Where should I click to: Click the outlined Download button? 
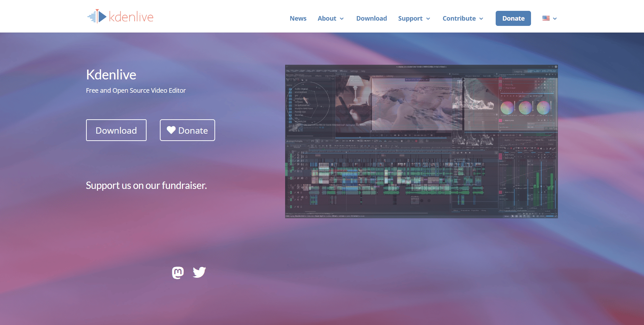pos(116,130)
